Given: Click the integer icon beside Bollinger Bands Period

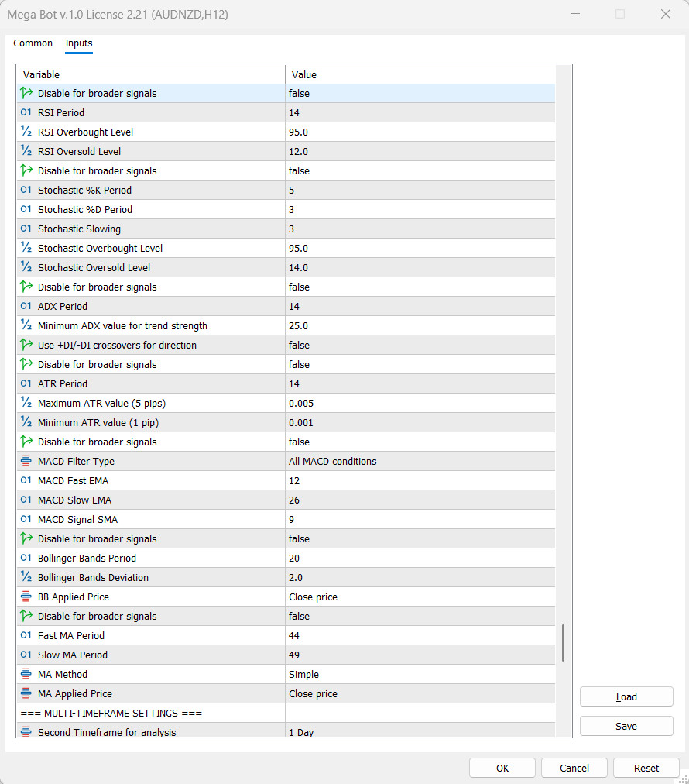Looking at the screenshot, I should point(26,558).
